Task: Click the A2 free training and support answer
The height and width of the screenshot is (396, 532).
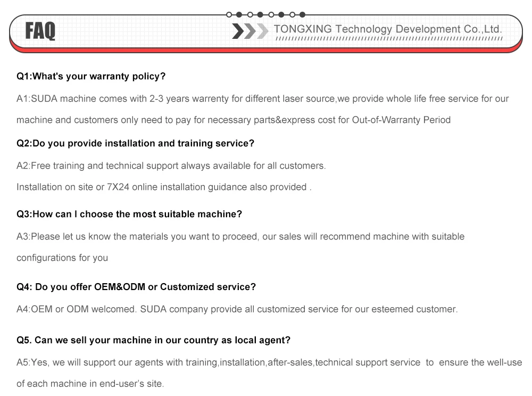Action: click(171, 166)
